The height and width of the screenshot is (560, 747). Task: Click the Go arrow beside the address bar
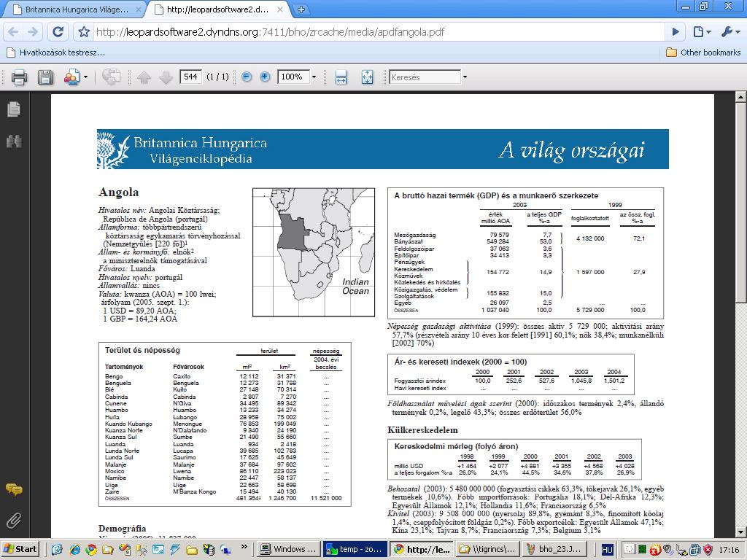point(676,32)
